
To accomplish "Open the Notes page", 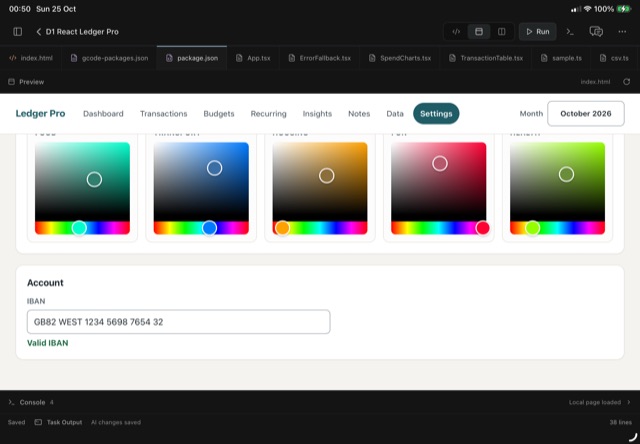I will (x=359, y=114).
